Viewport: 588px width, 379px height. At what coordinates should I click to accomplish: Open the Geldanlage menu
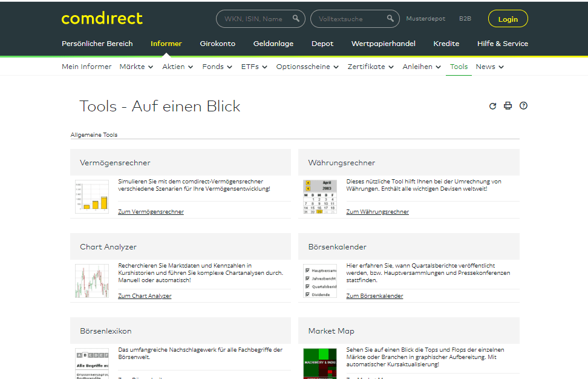click(x=273, y=44)
